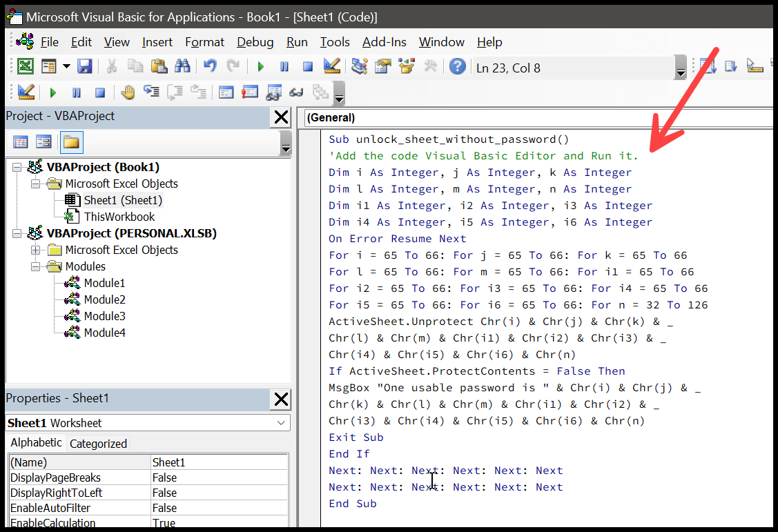Click the Insert UserForm toolbar icon
The height and width of the screenshot is (532, 778).
pyautogui.click(x=48, y=66)
